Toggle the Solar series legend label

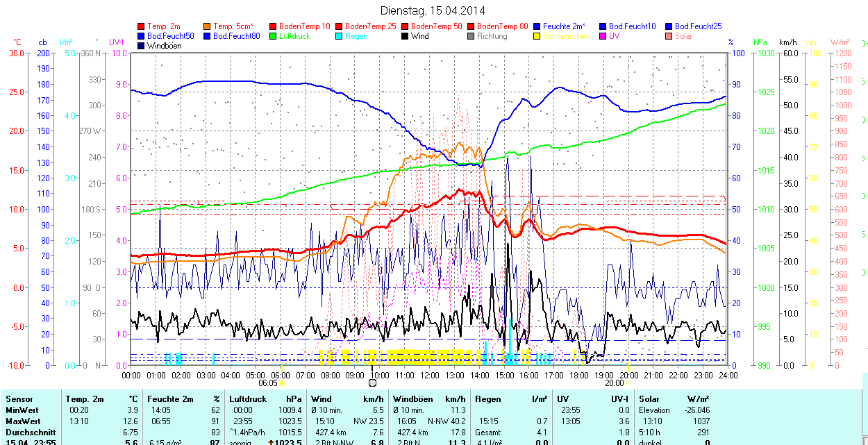click(683, 36)
